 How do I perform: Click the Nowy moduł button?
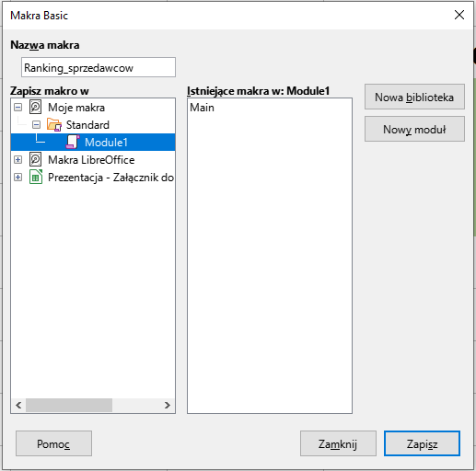414,129
